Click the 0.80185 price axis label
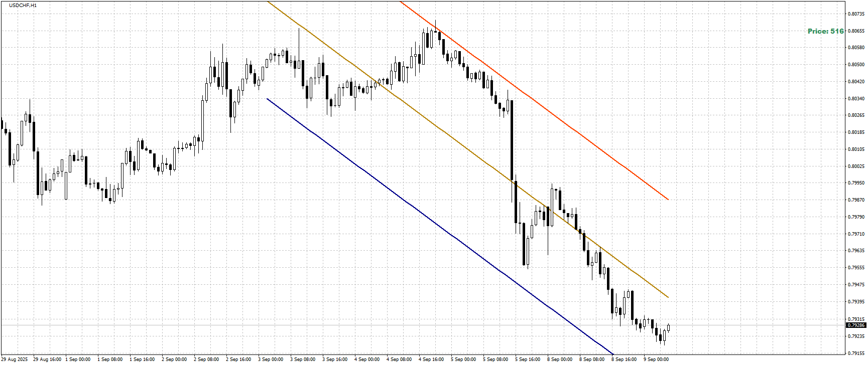 856,132
